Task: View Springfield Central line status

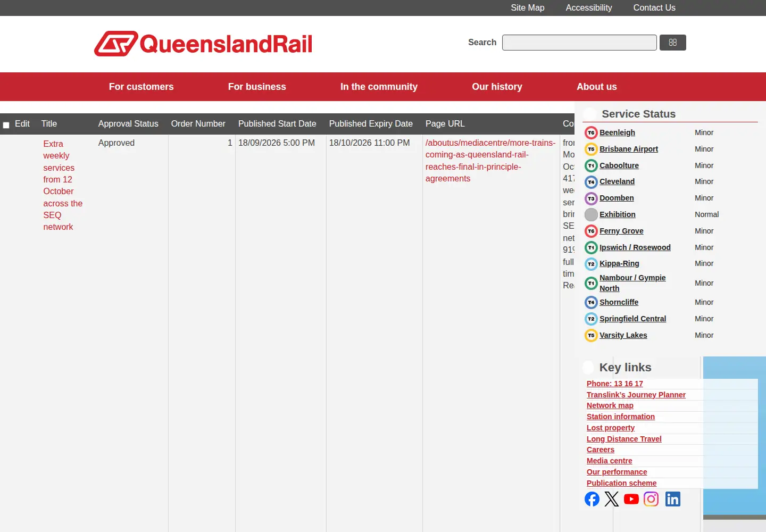Action: click(x=632, y=319)
